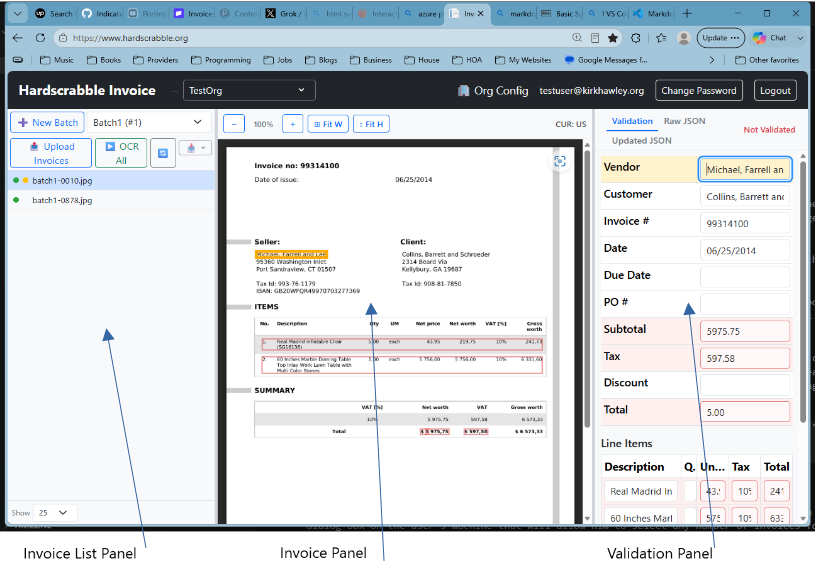The width and height of the screenshot is (815, 569).
Task: Open the Other favorites folder
Action: click(767, 60)
